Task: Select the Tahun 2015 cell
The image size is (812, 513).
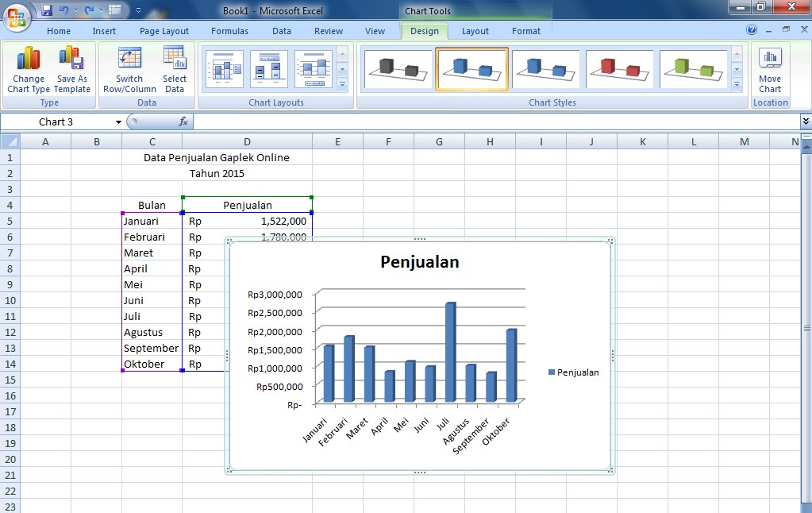Action: coord(217,174)
